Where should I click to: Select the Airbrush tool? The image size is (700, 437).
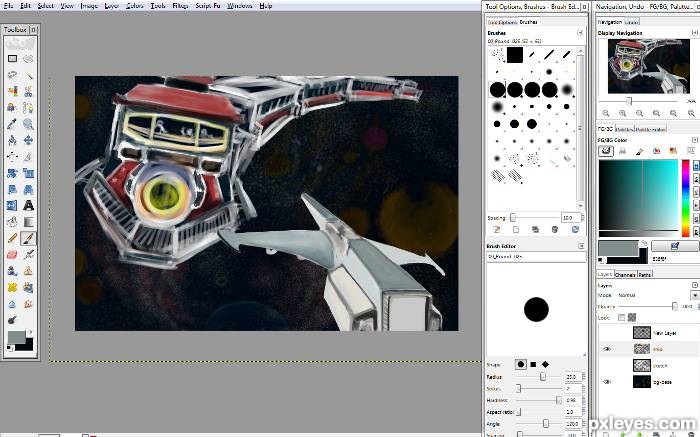click(x=28, y=254)
